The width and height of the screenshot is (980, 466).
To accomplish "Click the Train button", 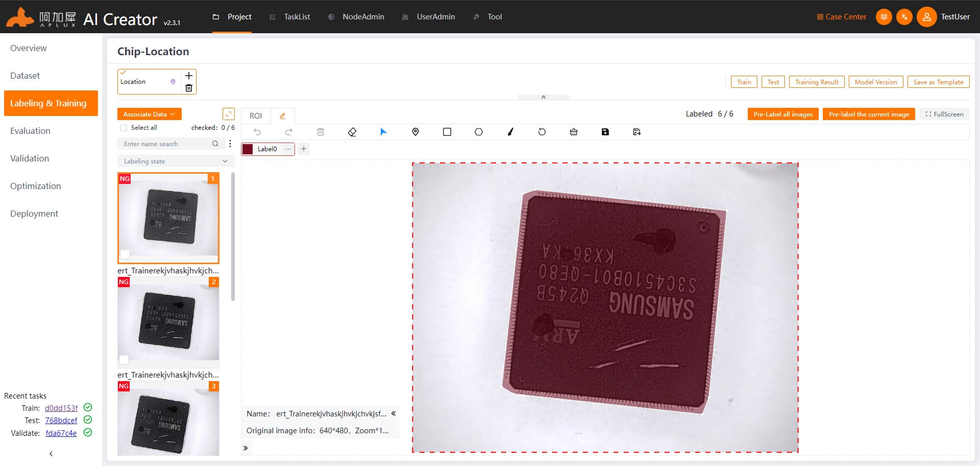I will [744, 82].
